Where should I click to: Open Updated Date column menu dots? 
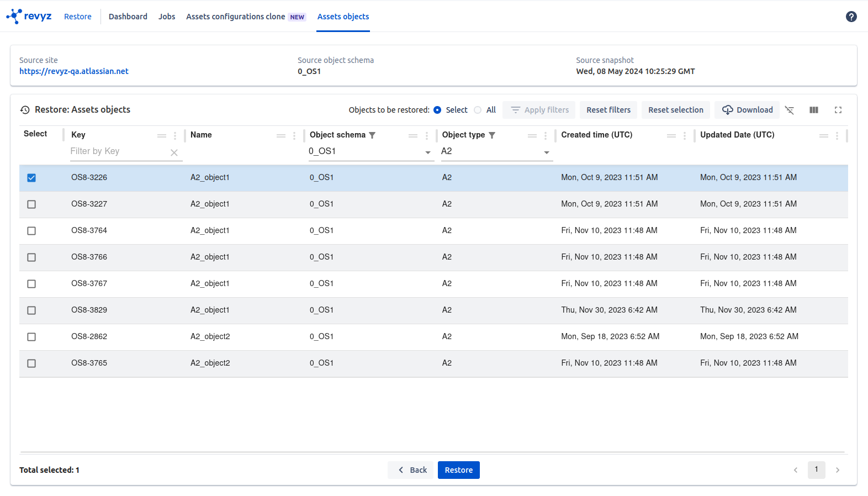pyautogui.click(x=837, y=136)
